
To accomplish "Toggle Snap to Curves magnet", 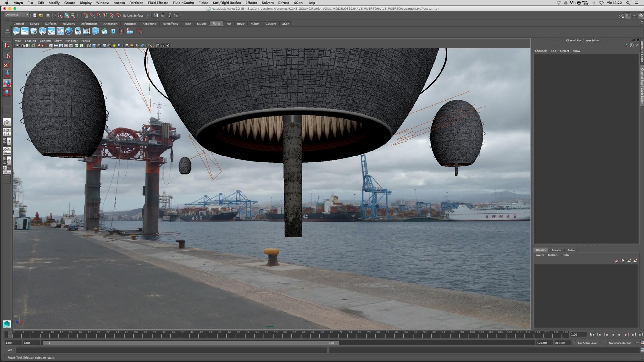I will click(92, 15).
